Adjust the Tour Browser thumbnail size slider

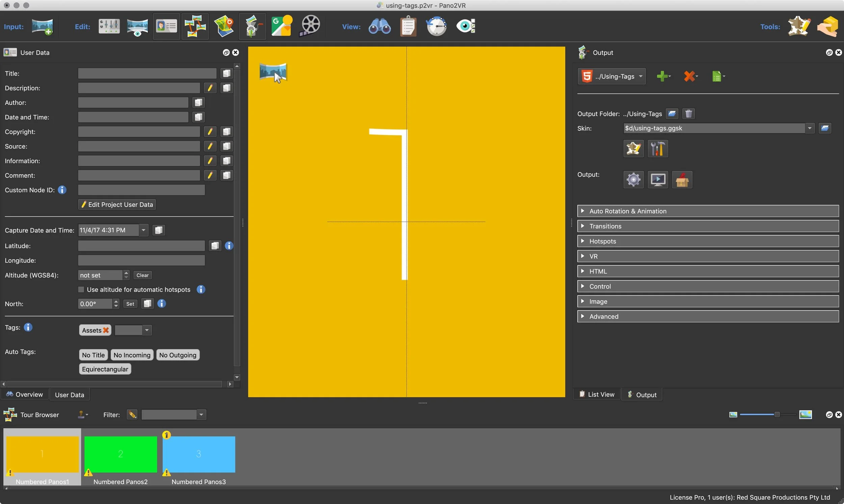coord(776,415)
